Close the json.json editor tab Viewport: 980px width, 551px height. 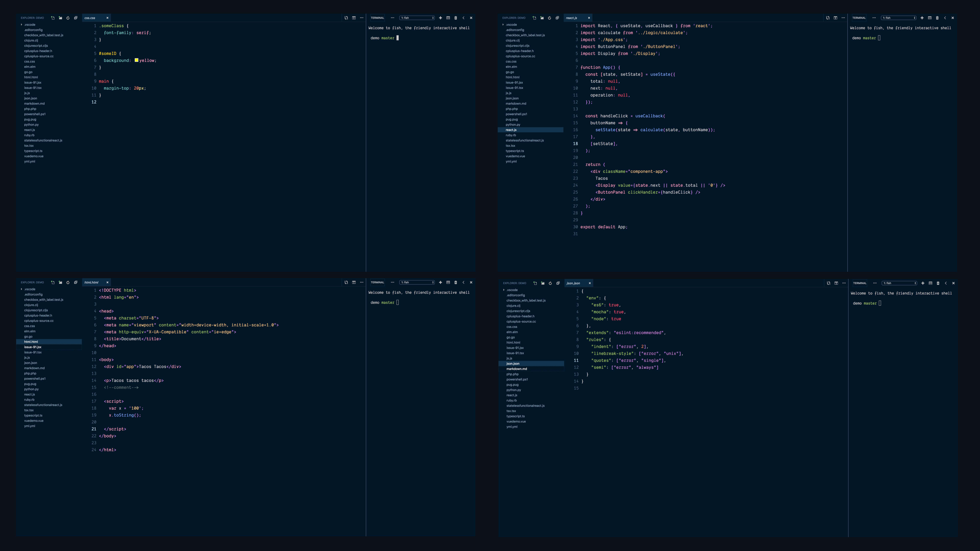point(590,283)
